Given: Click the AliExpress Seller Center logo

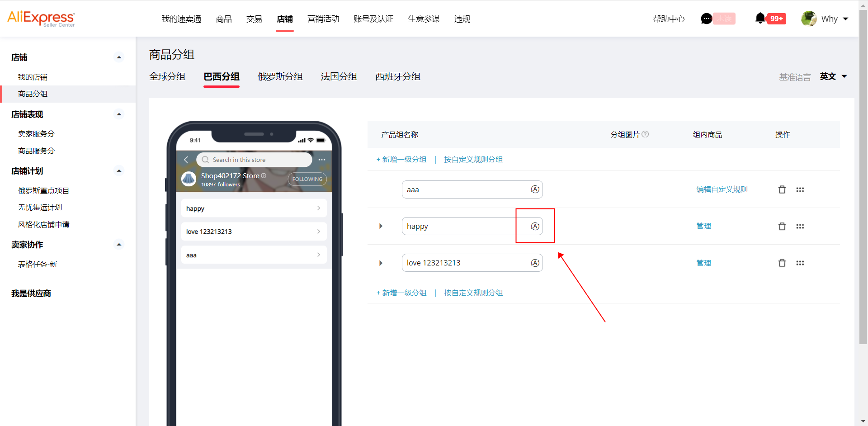Looking at the screenshot, I should point(41,19).
